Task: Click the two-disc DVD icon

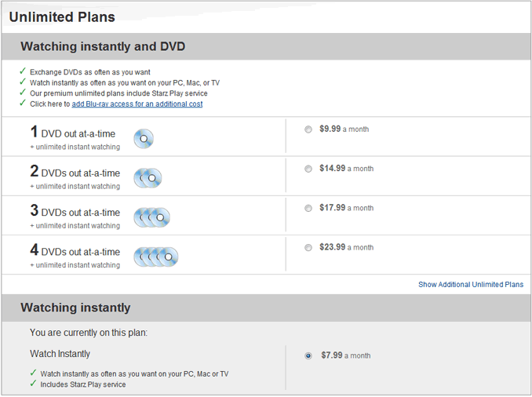Action: pyautogui.click(x=148, y=178)
